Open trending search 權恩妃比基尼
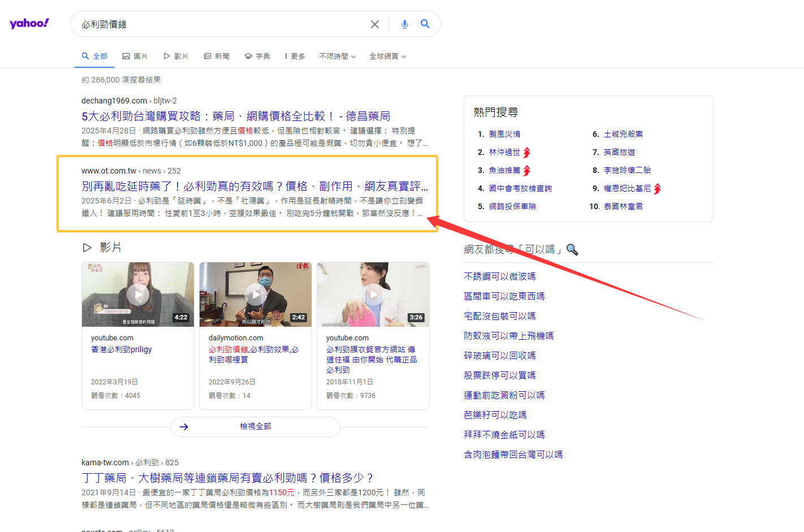The height and width of the screenshot is (532, 804). tap(627, 188)
